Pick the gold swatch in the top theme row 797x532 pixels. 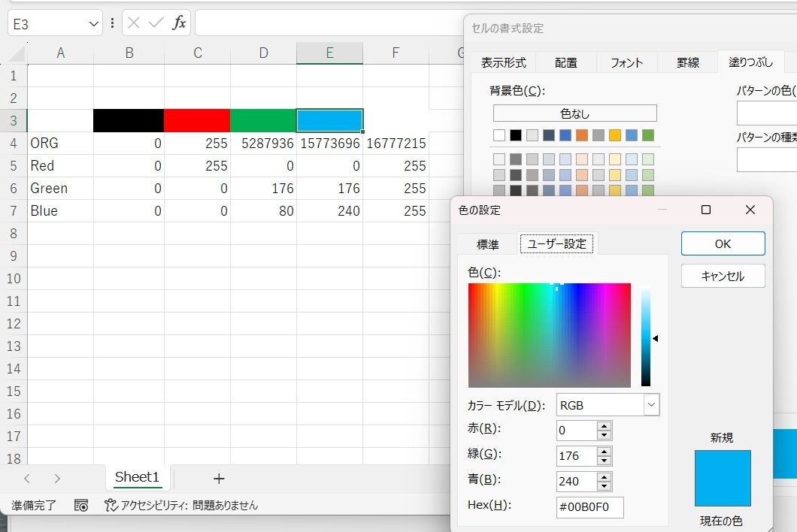[x=615, y=135]
